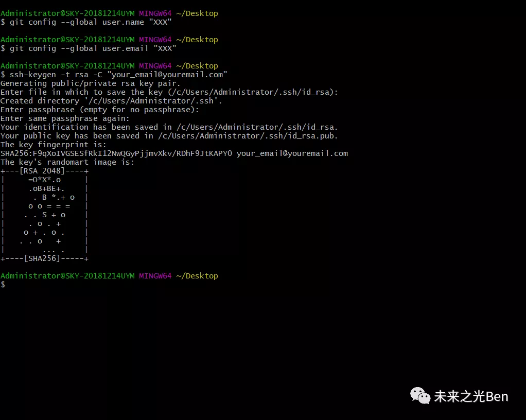Click the final empty '$' prompt line

pos(3,285)
